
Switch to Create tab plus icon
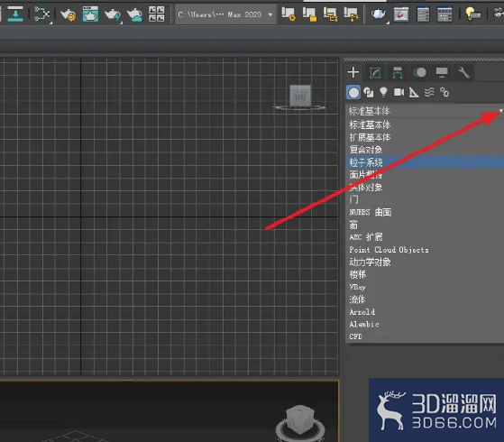pos(353,72)
